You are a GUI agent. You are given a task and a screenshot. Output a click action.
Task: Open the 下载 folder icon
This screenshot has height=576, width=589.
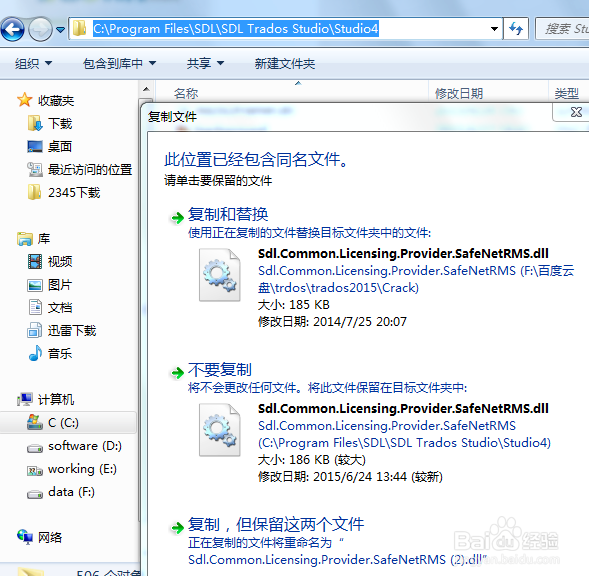[35, 124]
